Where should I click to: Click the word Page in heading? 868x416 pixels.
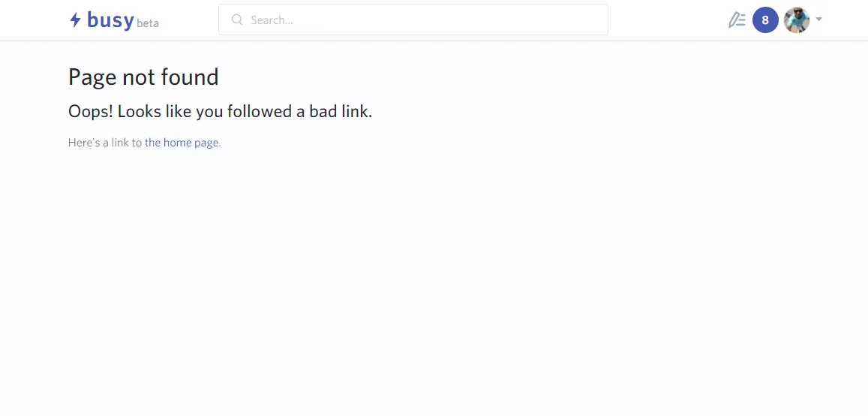92,78
